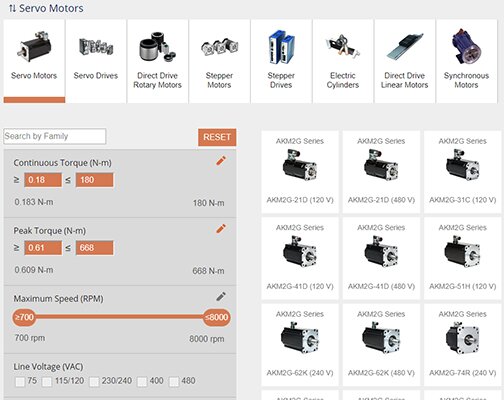Image resolution: width=504 pixels, height=400 pixels.
Task: Check the 400 VAC line voltage box
Action: (x=142, y=381)
